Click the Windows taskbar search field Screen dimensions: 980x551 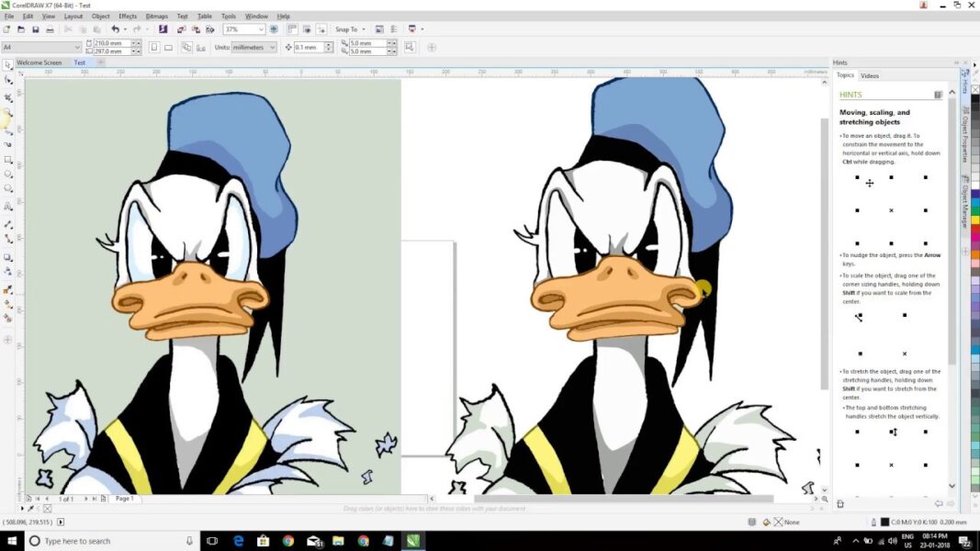[111, 541]
